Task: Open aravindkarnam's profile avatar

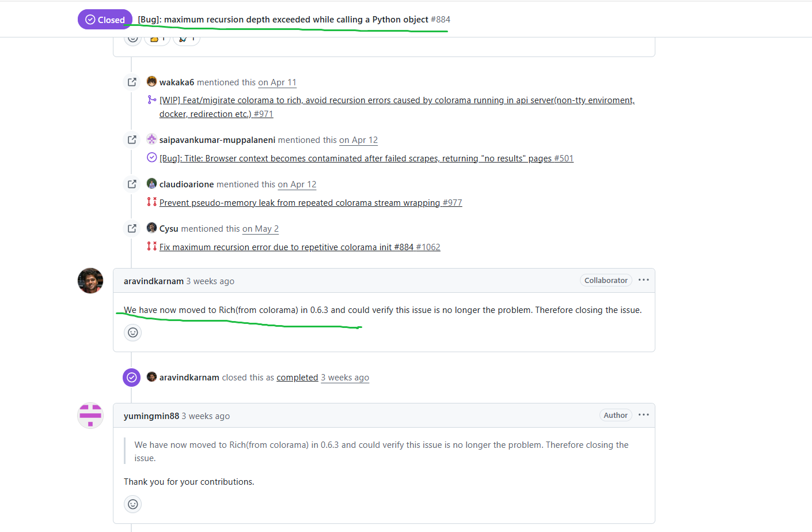Action: [x=90, y=281]
